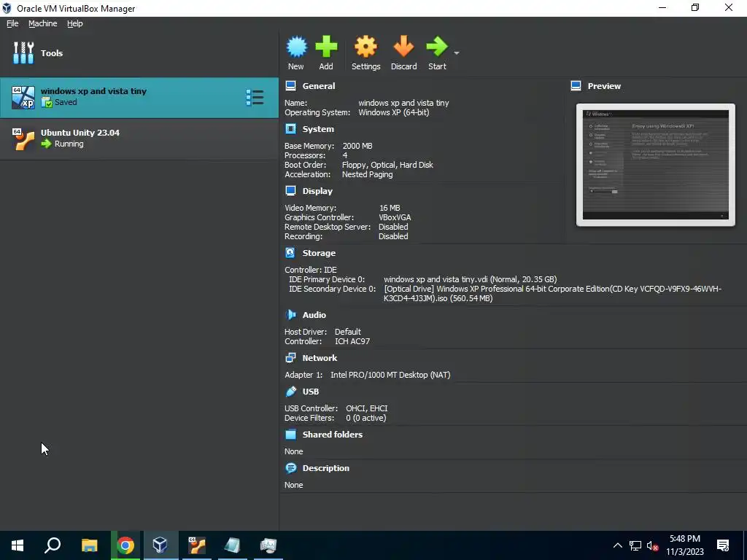Click the Description section bubble icon
This screenshot has width=747, height=560.
pos(290,467)
